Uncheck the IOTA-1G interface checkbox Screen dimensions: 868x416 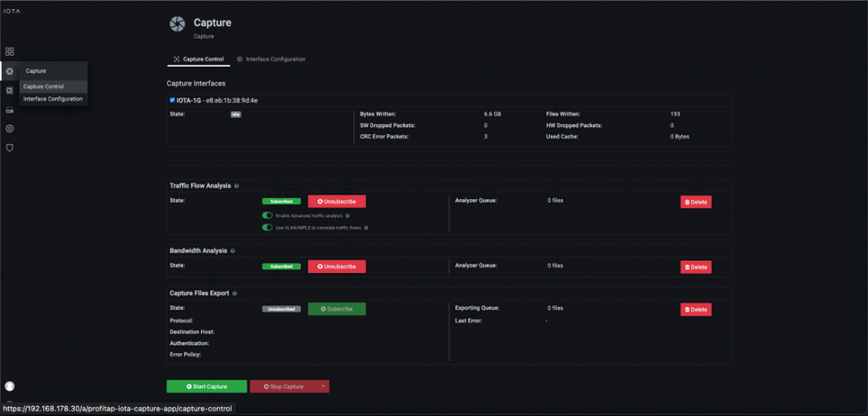[172, 100]
